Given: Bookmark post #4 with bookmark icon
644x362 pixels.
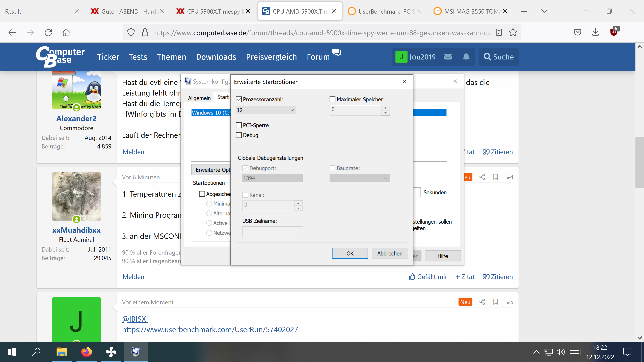Looking at the screenshot, I should 496,177.
